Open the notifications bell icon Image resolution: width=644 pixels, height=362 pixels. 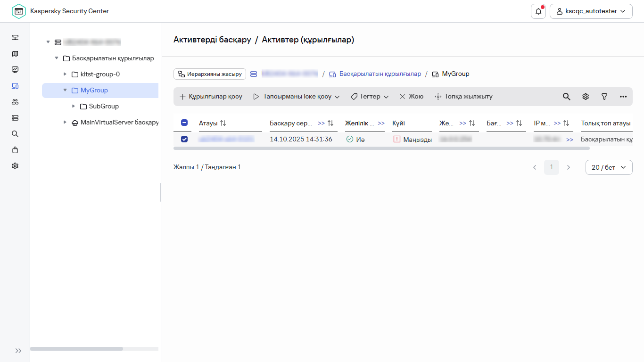(538, 11)
